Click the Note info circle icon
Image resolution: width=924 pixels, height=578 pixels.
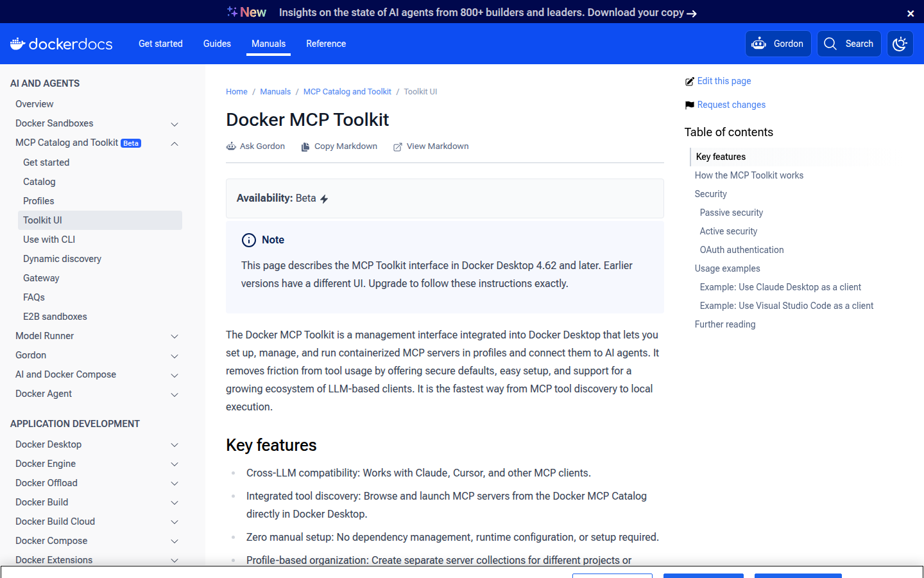coord(249,240)
